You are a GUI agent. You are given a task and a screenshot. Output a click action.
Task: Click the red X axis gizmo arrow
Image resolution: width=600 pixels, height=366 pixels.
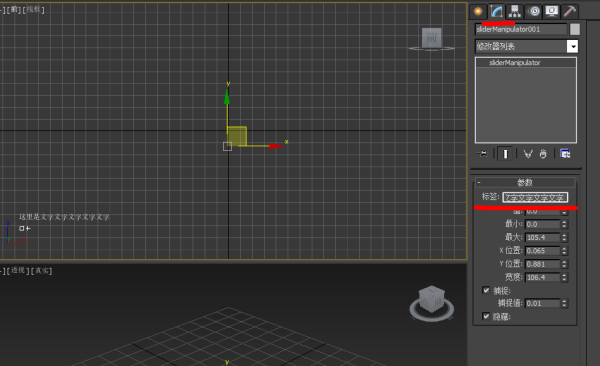[276, 146]
